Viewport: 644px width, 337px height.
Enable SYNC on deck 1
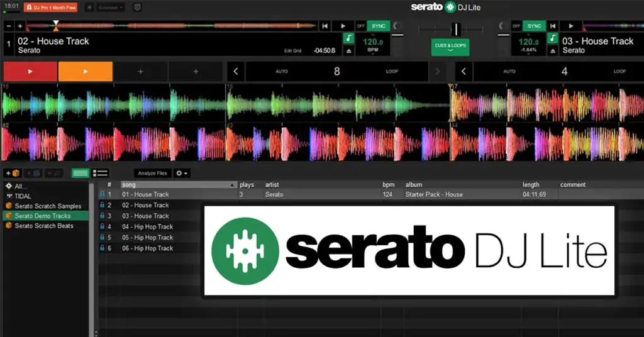378,26
